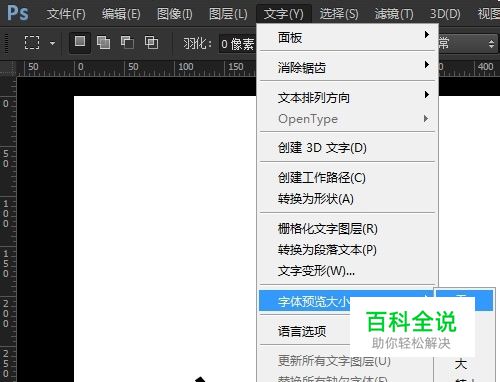This screenshot has width=500, height=382.
Task: Select the rectangular marquee tool preset icon
Action: coord(32,43)
